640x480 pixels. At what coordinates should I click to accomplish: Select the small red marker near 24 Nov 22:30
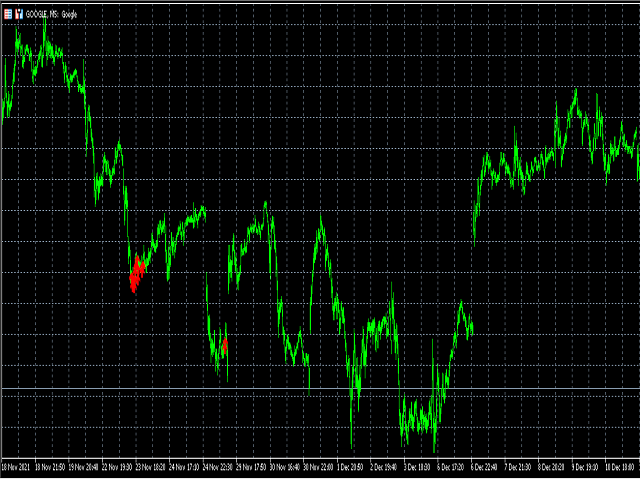[x=225, y=345]
